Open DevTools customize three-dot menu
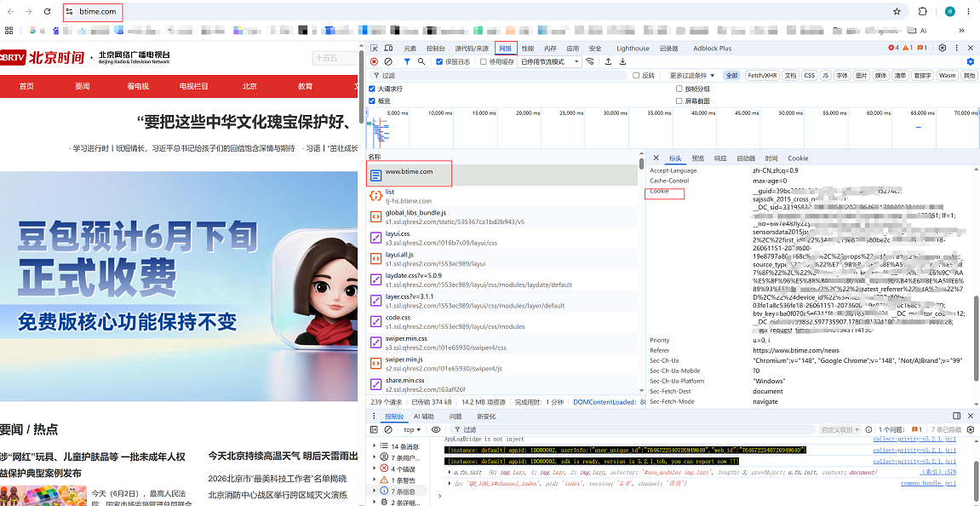The width and height of the screenshot is (980, 506). 957,49
